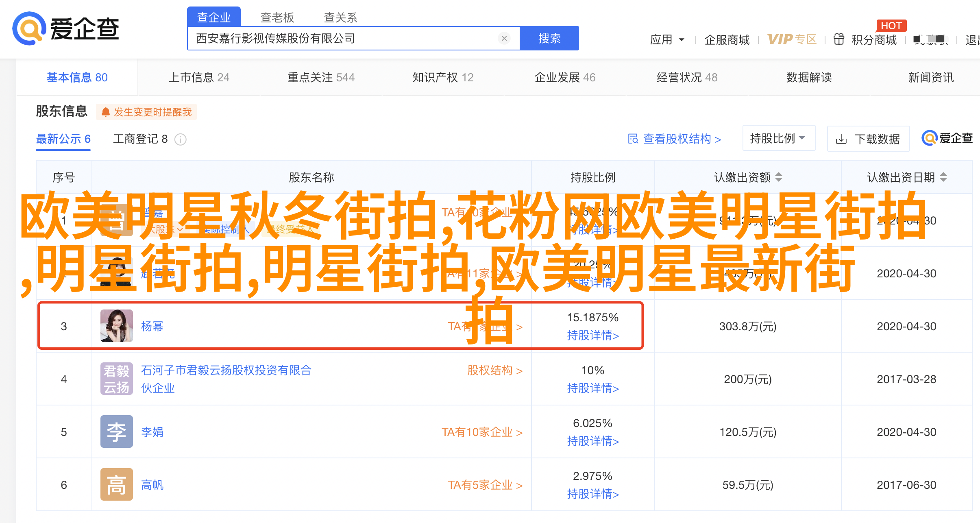Image resolution: width=980 pixels, height=523 pixels.
Task: Open 持股详情 for 15.1875% row
Action: pyautogui.click(x=593, y=336)
